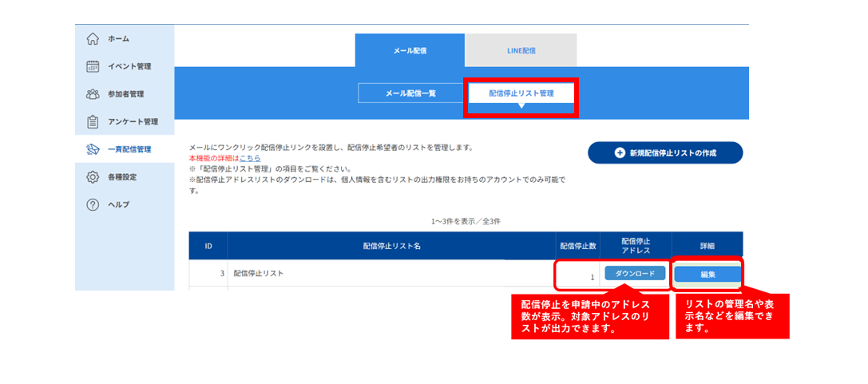The image size is (868, 384).
Task: Download addresses with ダウンロード button
Action: (x=635, y=273)
